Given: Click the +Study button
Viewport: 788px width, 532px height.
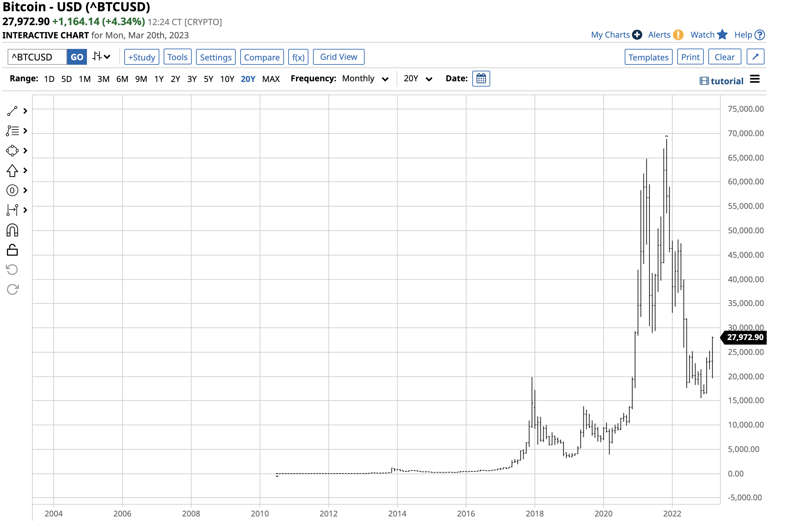Looking at the screenshot, I should [141, 57].
